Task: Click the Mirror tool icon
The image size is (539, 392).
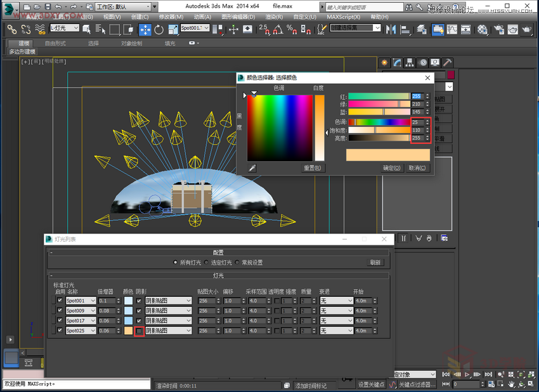Action: [390, 30]
